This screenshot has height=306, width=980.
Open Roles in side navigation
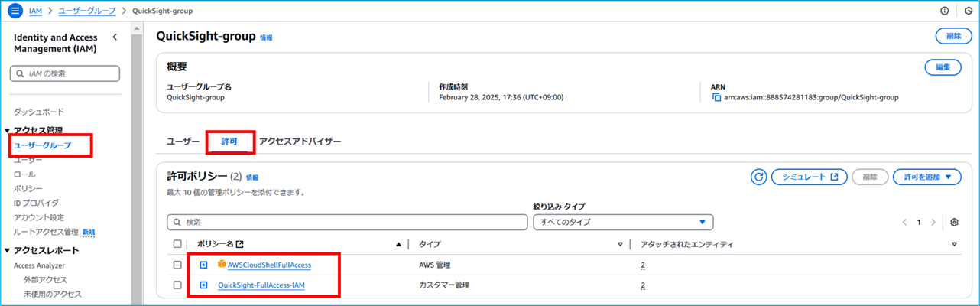(x=24, y=174)
